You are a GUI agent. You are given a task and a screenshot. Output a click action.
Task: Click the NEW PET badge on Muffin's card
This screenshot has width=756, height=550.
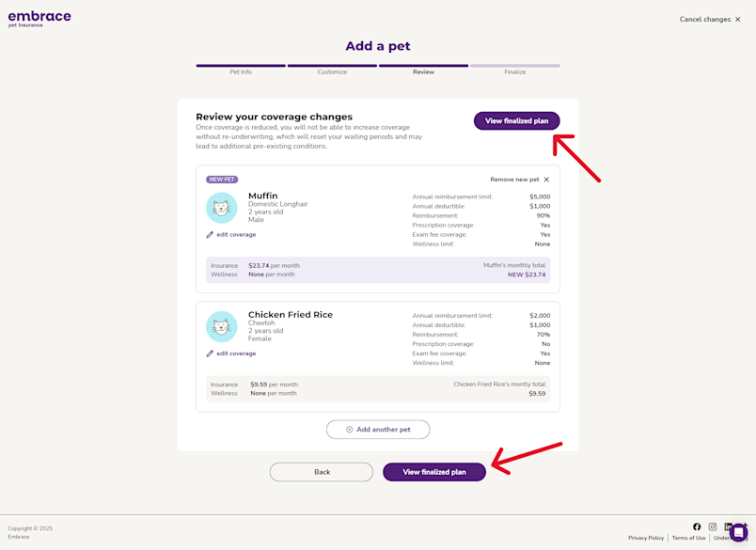223,179
